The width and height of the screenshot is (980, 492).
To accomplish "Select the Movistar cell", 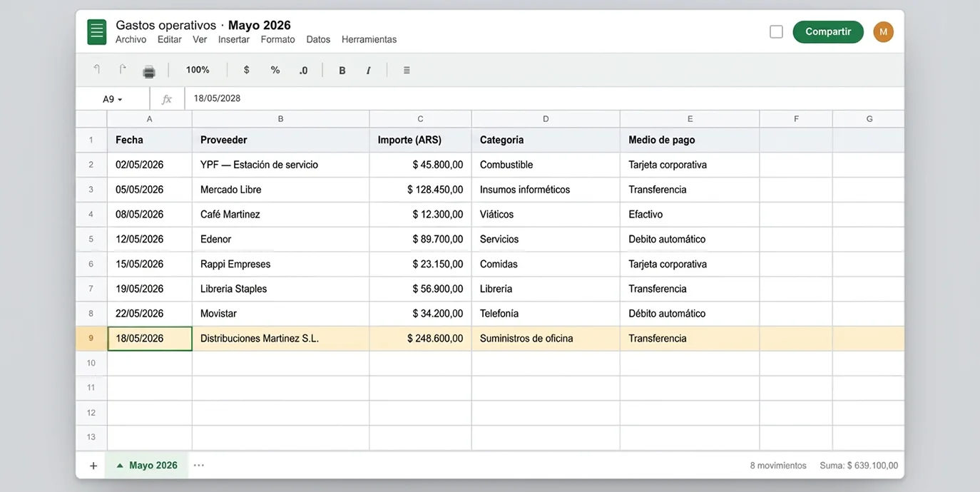I will [x=281, y=314].
